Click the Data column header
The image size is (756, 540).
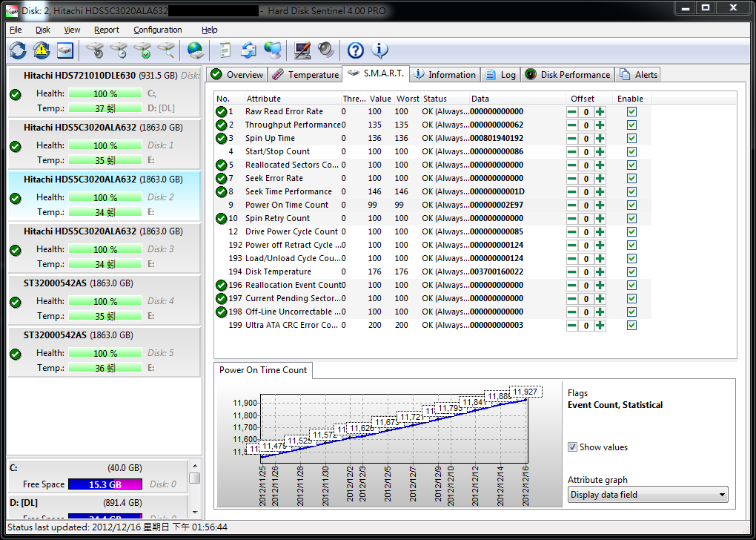(517, 99)
